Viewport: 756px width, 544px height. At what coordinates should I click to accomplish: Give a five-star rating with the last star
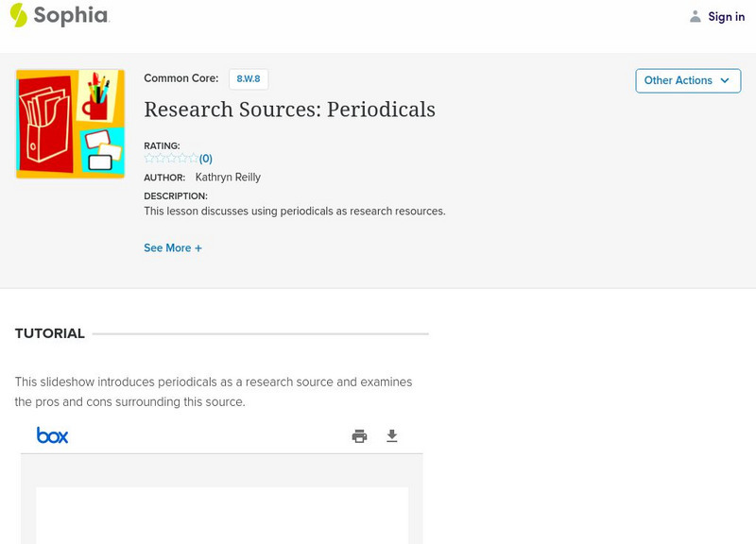tap(193, 159)
